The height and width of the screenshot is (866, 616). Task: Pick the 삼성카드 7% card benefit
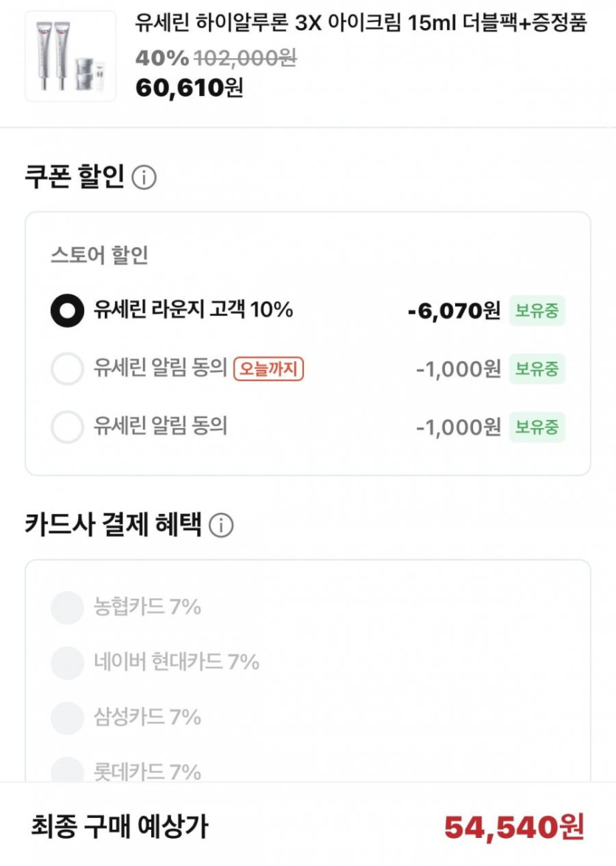67,717
